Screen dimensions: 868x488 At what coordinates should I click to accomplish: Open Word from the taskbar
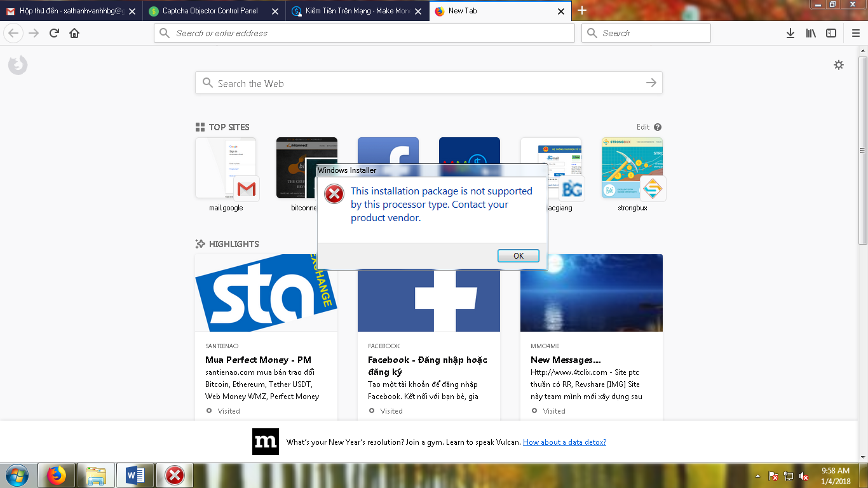[x=135, y=475]
